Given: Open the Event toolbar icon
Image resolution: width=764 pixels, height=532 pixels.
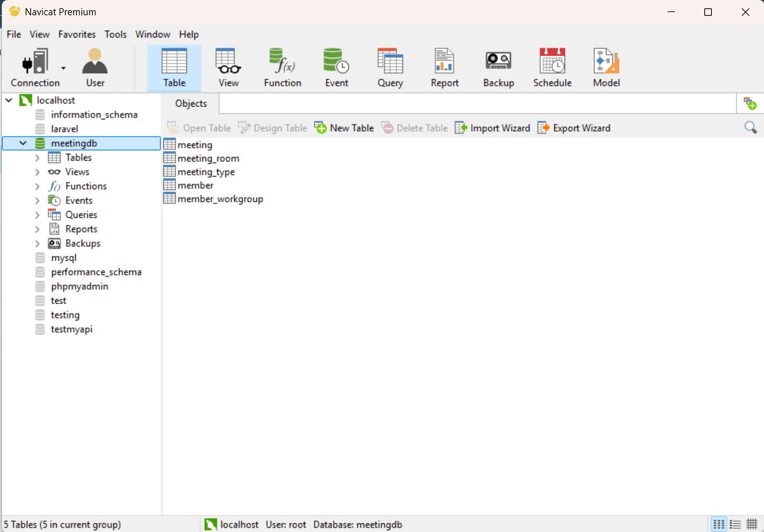Looking at the screenshot, I should pos(336,68).
